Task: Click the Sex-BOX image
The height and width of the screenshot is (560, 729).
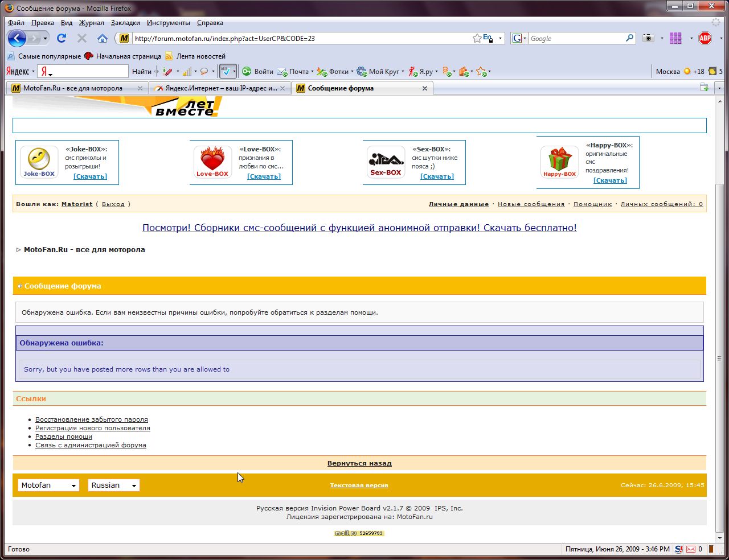Action: (386, 162)
